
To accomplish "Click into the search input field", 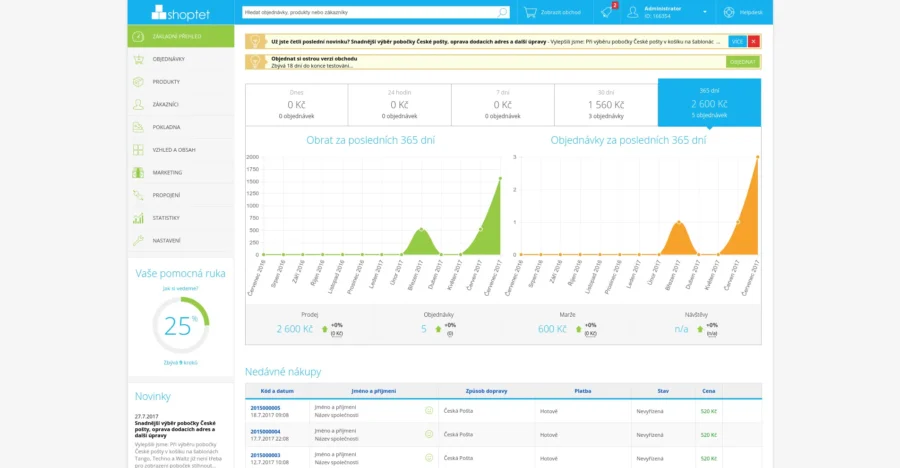I will coord(370,12).
